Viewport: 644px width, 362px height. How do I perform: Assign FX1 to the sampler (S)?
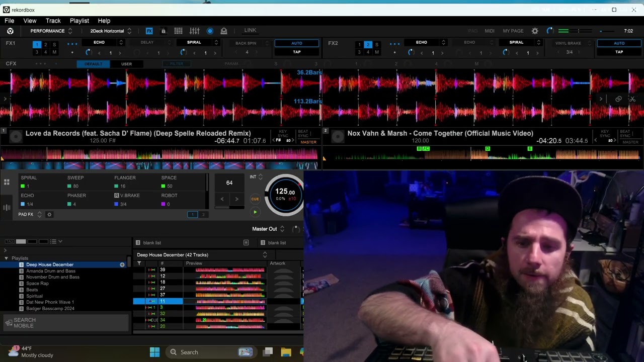click(54, 45)
